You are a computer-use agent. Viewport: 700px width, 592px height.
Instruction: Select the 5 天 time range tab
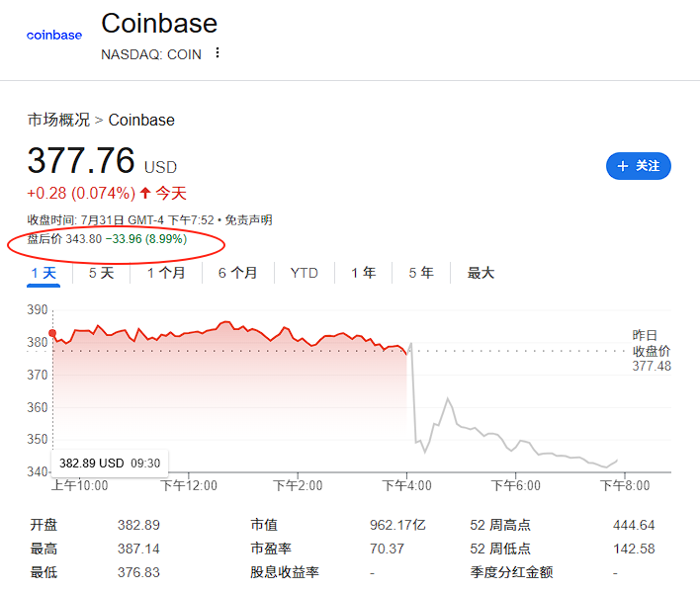[x=101, y=273]
